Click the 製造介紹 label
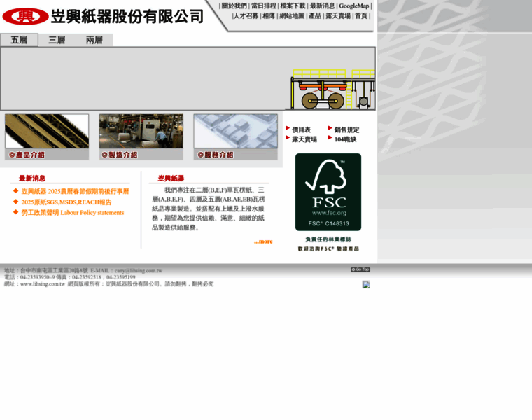The width and height of the screenshot is (532, 420). pyautogui.click(x=120, y=155)
